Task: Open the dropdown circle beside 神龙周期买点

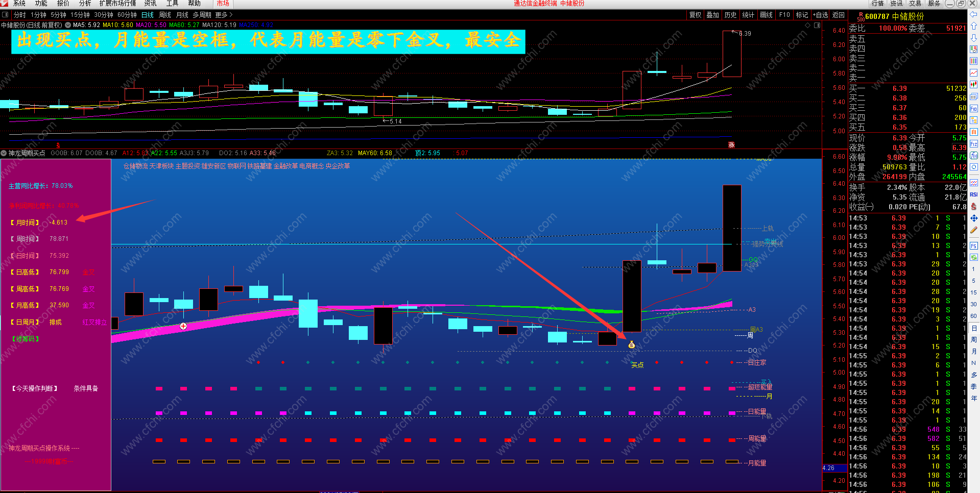Action: [x=4, y=153]
